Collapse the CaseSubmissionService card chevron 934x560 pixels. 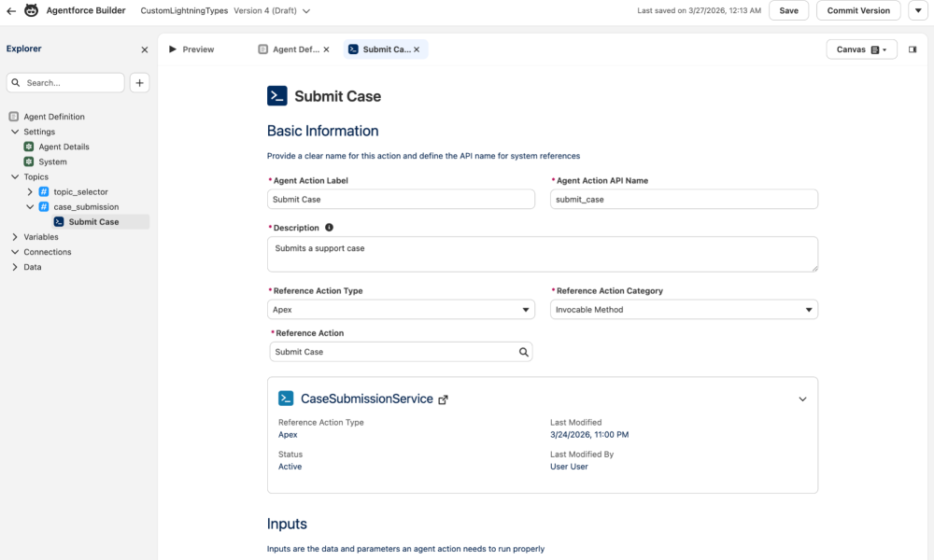802,399
